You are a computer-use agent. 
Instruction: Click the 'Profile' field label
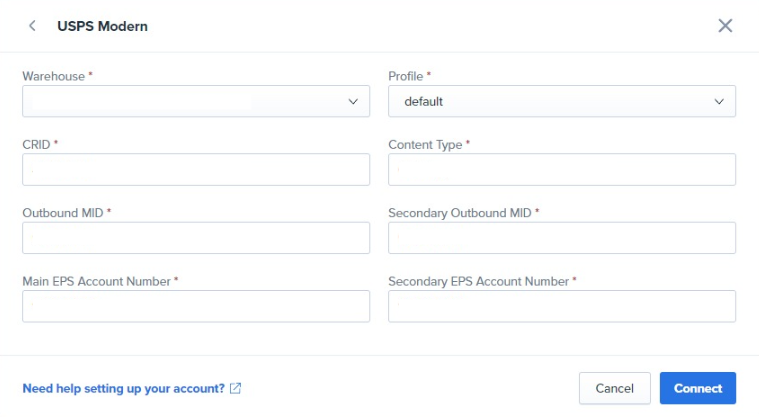click(405, 76)
